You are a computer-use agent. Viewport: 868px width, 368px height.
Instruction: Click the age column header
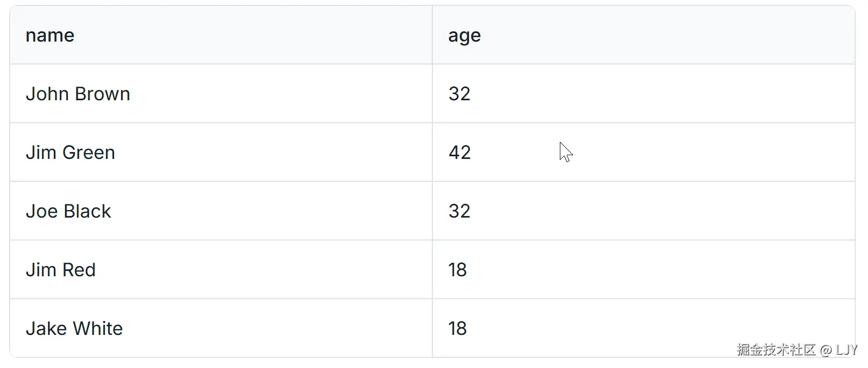(464, 35)
